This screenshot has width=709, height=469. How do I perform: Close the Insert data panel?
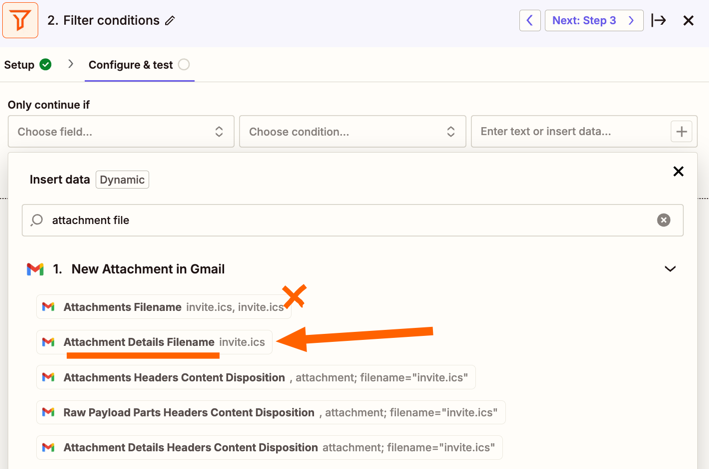pos(678,171)
